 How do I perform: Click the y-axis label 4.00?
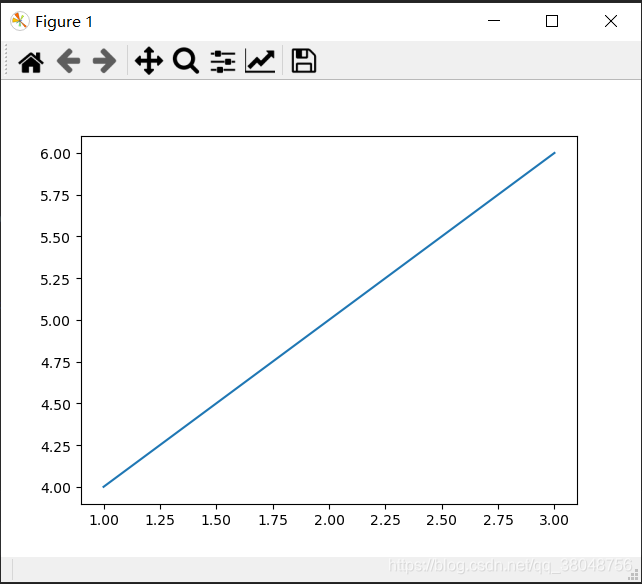(x=55, y=488)
